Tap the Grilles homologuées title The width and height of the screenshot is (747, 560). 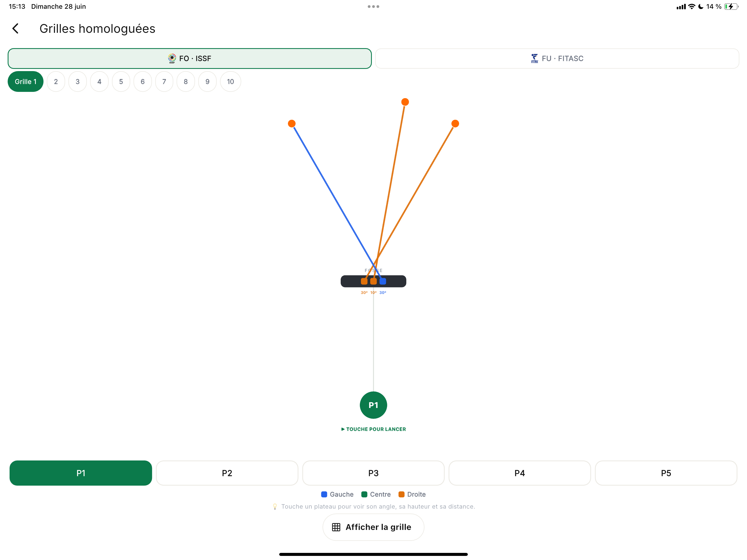tap(97, 29)
